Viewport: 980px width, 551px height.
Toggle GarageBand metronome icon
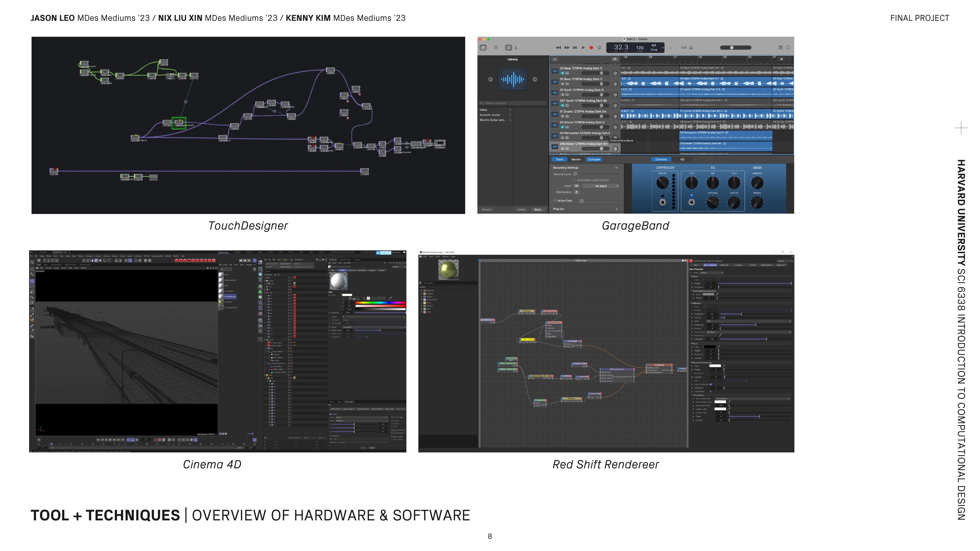coord(691,47)
